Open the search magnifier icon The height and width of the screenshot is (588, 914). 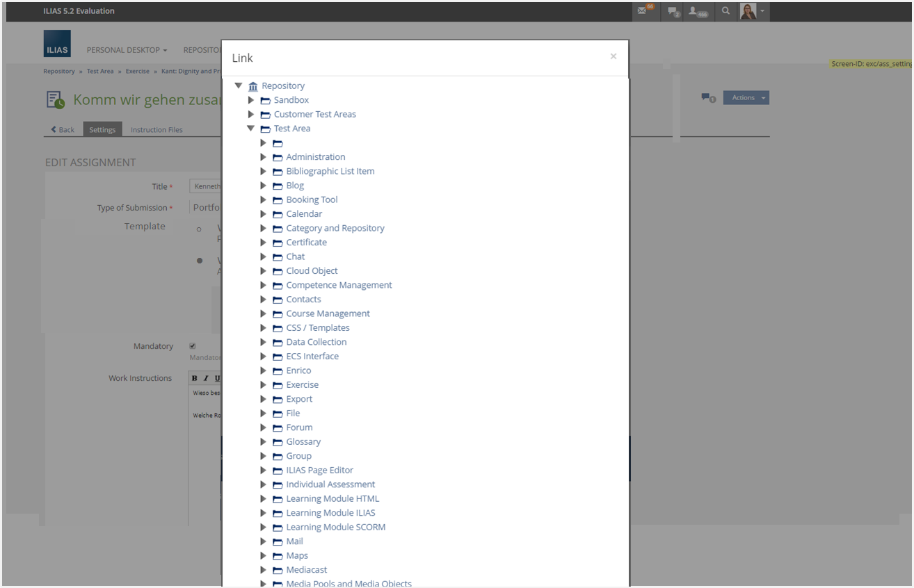(725, 11)
